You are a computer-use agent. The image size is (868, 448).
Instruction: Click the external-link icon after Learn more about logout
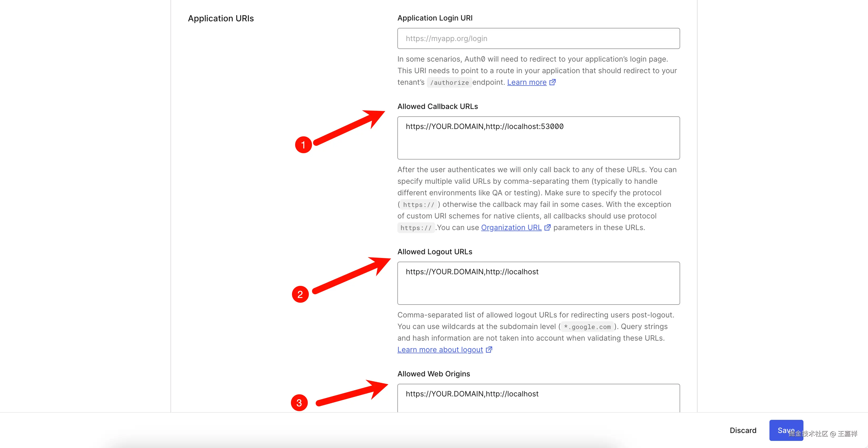pos(489,350)
